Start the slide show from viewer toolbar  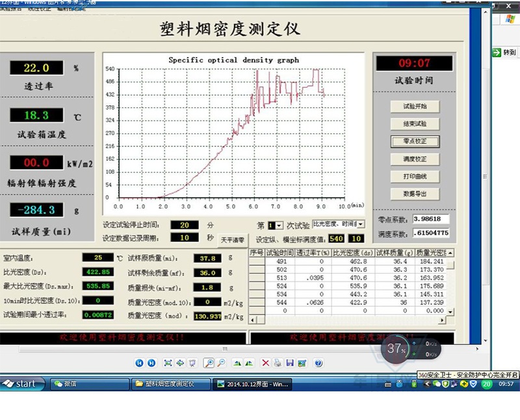pyautogui.click(x=192, y=363)
